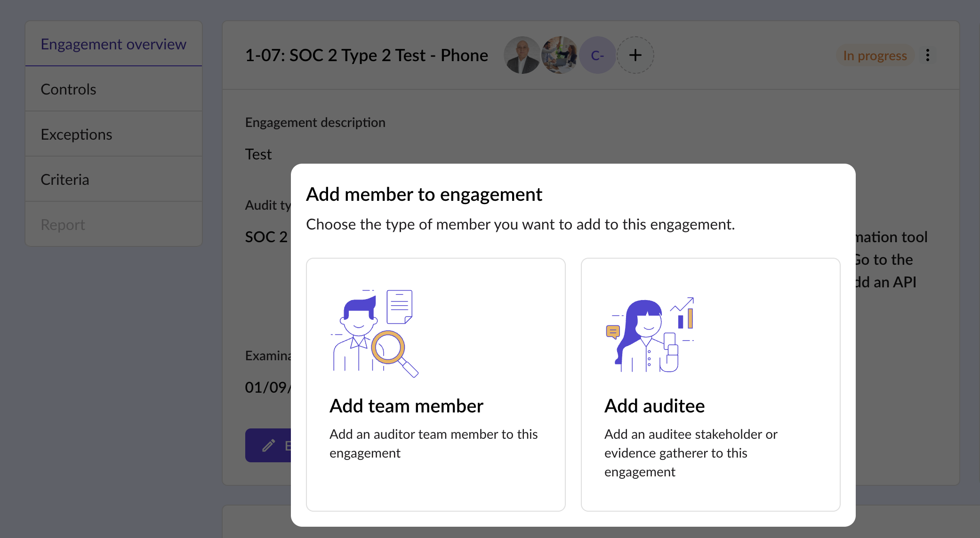Click the Add auditee heading

tap(654, 406)
